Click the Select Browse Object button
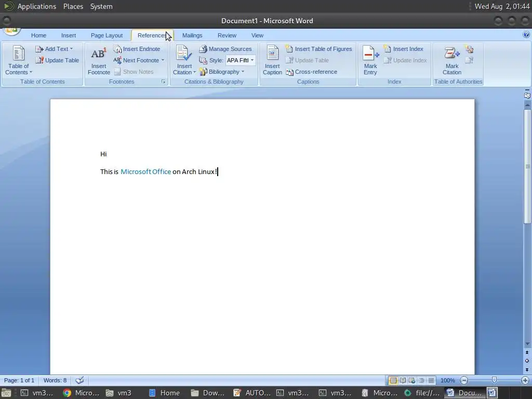The height and width of the screenshot is (399, 532). pyautogui.click(x=527, y=361)
